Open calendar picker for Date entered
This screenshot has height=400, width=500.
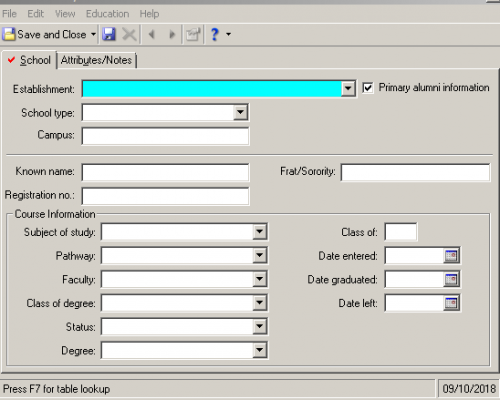point(451,256)
